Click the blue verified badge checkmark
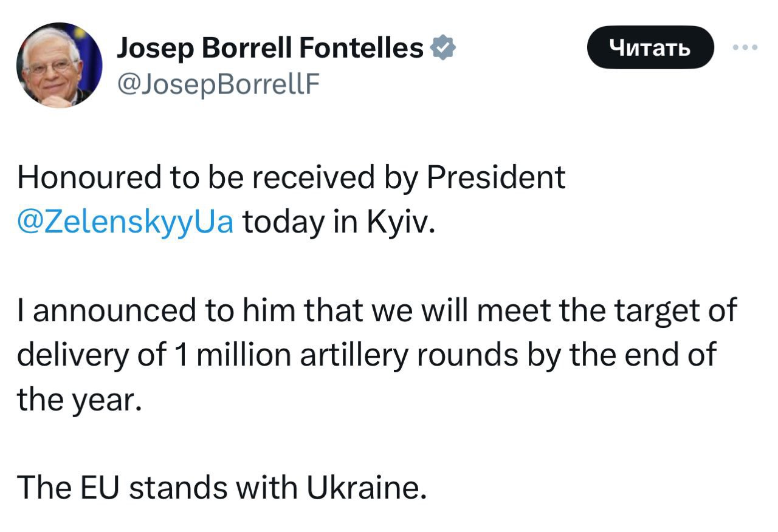Image resolution: width=778 pixels, height=532 pixels. point(442,47)
